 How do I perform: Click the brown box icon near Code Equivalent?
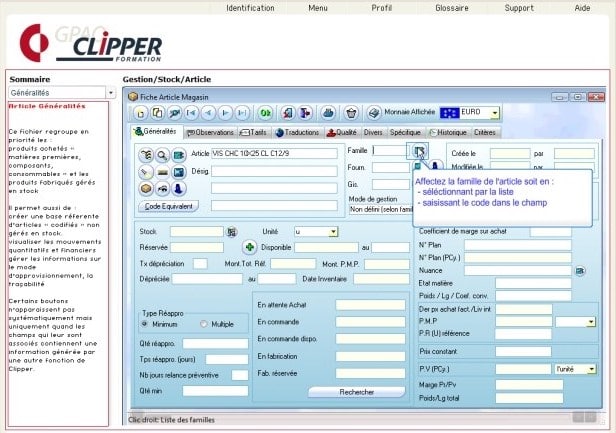pyautogui.click(x=146, y=189)
